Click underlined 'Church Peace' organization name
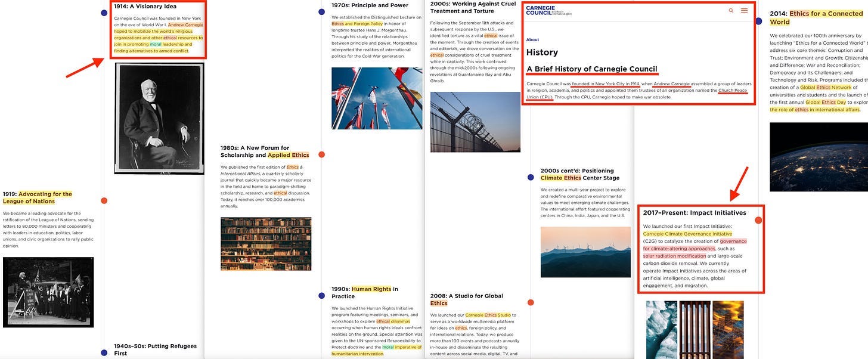The height and width of the screenshot is (359, 868). coord(733,91)
